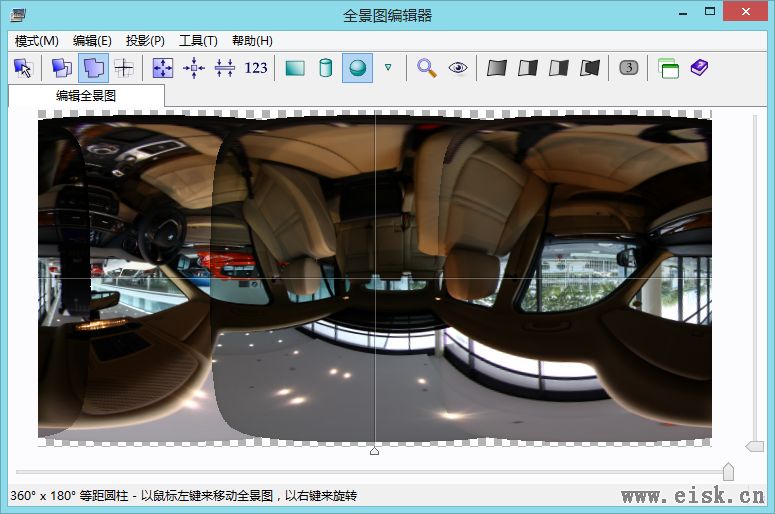
Task: Open the purple help book icon
Action: [x=699, y=68]
